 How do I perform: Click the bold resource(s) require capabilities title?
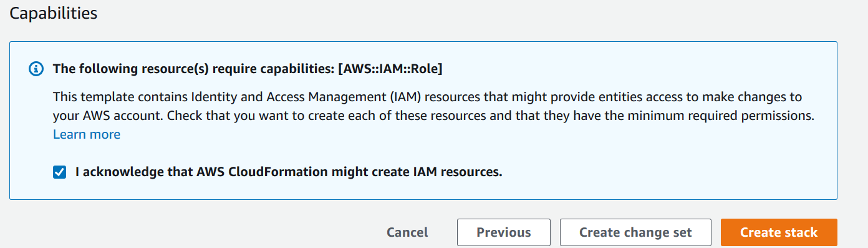pos(248,69)
